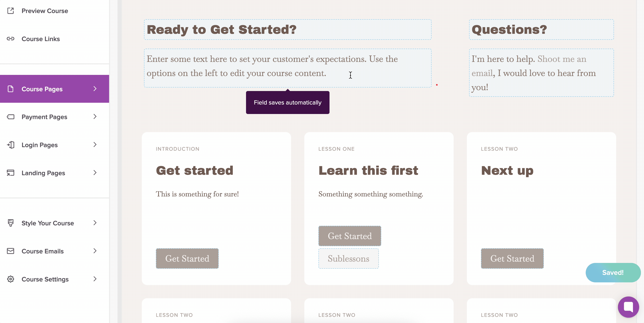The width and height of the screenshot is (644, 323).
Task: Edit the Ready to Get Started heading field
Action: coord(288,30)
